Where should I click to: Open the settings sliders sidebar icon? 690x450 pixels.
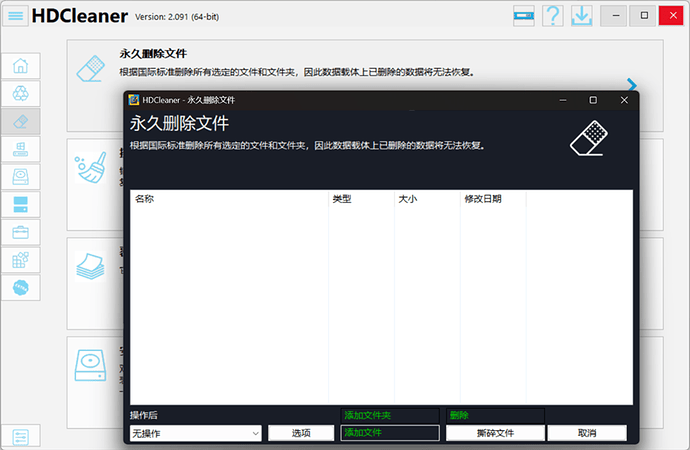coord(21,437)
